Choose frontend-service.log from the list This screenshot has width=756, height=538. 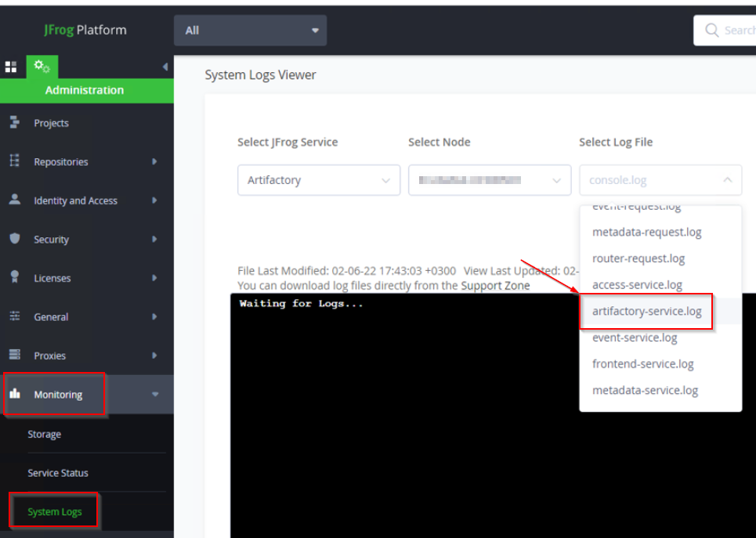tap(642, 364)
